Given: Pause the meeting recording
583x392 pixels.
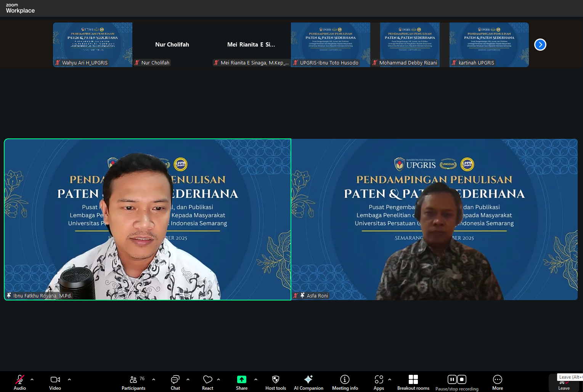Looking at the screenshot, I should tap(452, 379).
